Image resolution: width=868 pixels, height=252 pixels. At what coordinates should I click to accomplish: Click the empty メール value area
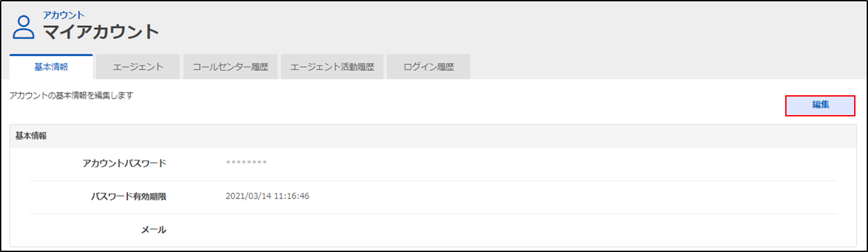(530, 230)
